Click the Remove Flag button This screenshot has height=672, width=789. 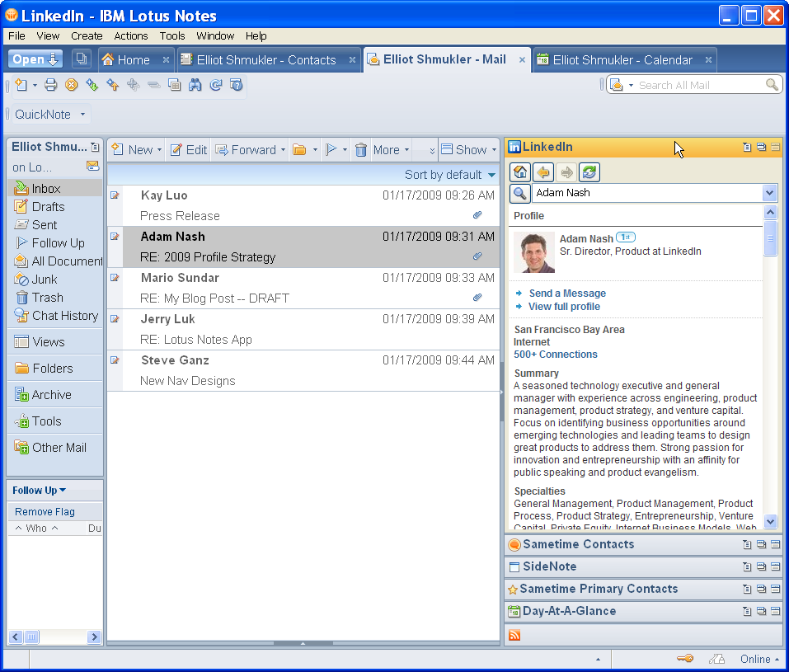point(45,512)
